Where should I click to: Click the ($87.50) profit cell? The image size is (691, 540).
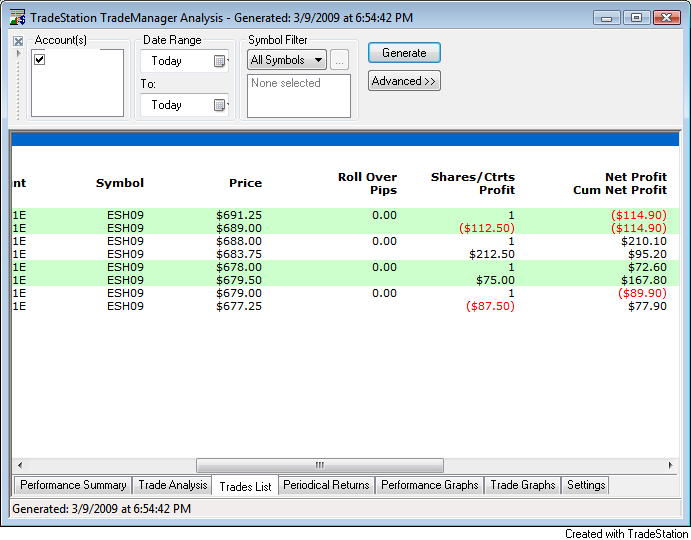coord(490,306)
